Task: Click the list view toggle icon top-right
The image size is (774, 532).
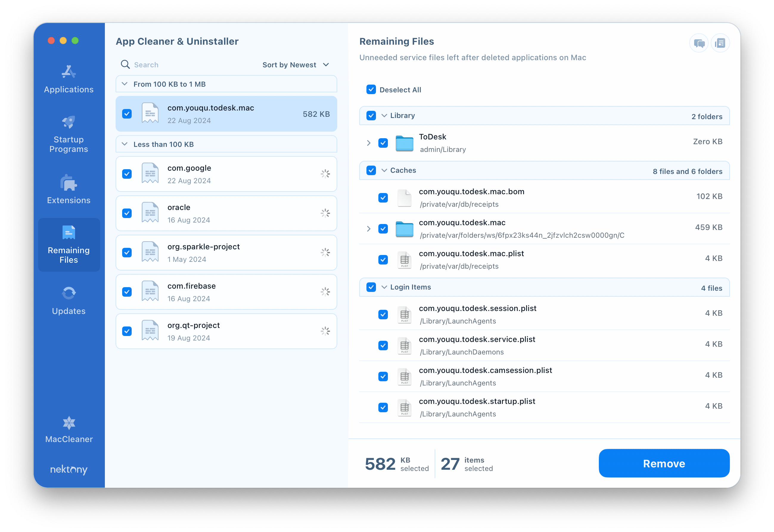Action: tap(719, 43)
